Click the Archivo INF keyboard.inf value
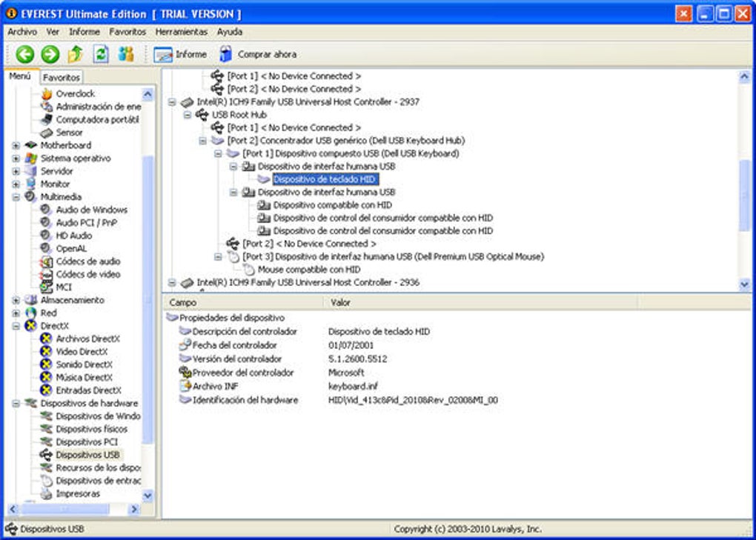756x540 pixels. coord(353,387)
